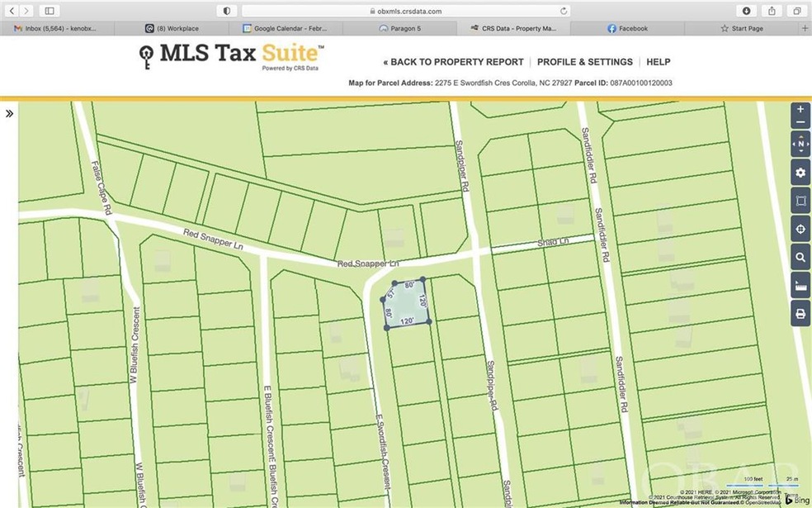Viewport: 812px width, 508px height.
Task: Expand the left side panel chevron
Action: [x=9, y=114]
